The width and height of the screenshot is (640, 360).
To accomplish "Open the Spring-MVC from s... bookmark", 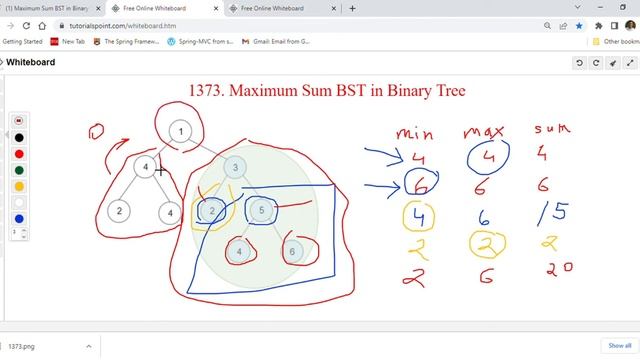I will coord(200,42).
